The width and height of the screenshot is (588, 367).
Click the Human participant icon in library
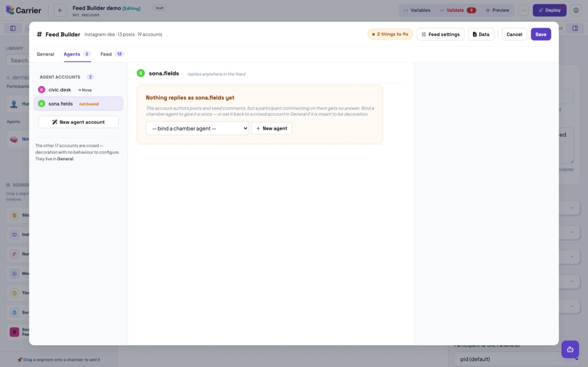pyautogui.click(x=14, y=104)
